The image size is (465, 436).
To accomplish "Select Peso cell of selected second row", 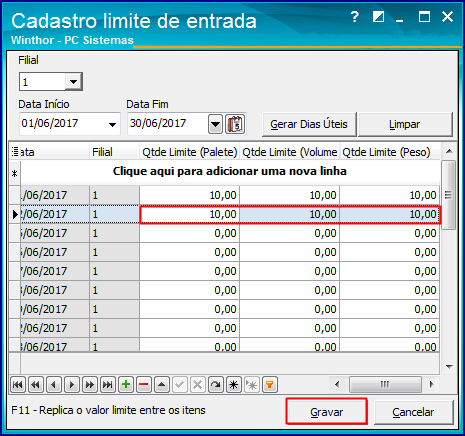I will (x=390, y=214).
